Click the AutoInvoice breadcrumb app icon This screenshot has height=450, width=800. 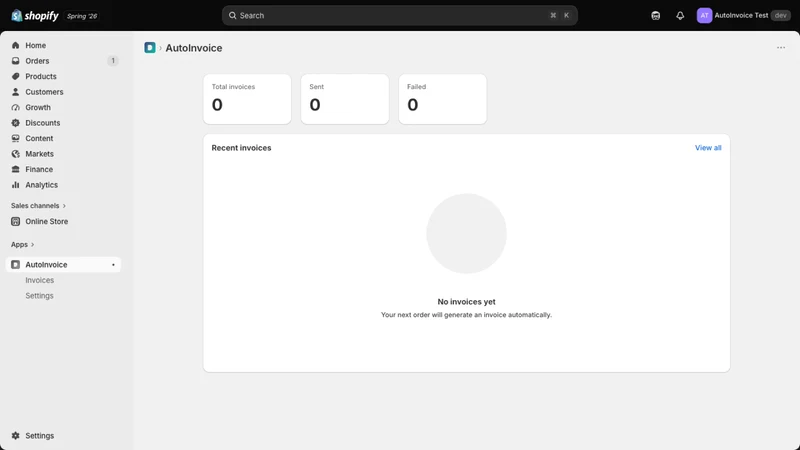coord(149,48)
